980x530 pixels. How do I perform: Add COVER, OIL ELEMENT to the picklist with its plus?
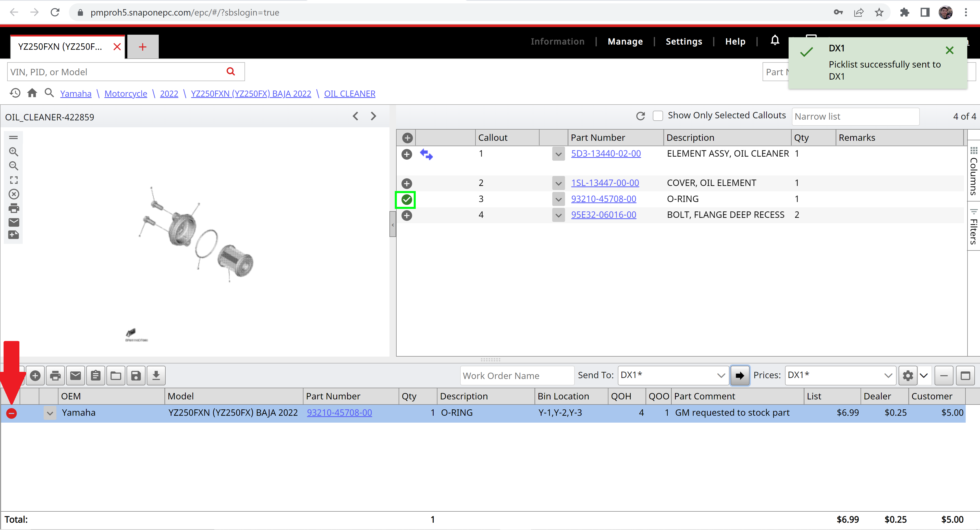(406, 183)
